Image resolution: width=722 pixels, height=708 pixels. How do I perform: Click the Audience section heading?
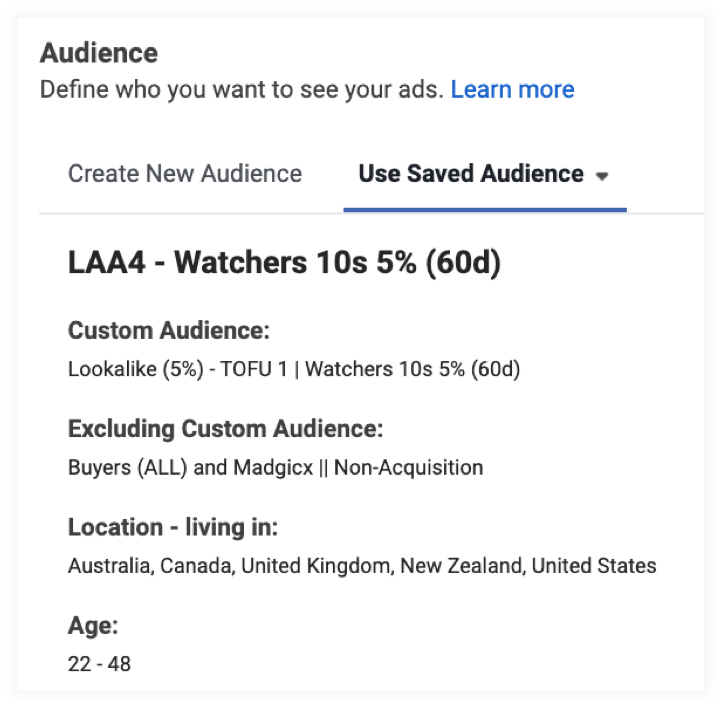click(x=99, y=52)
